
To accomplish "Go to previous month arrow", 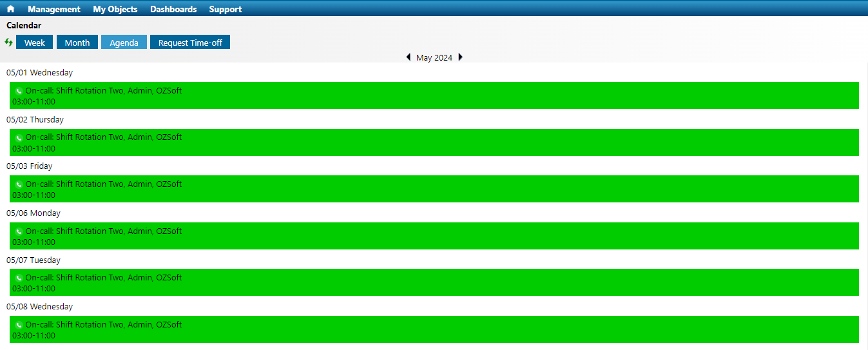I will 408,57.
